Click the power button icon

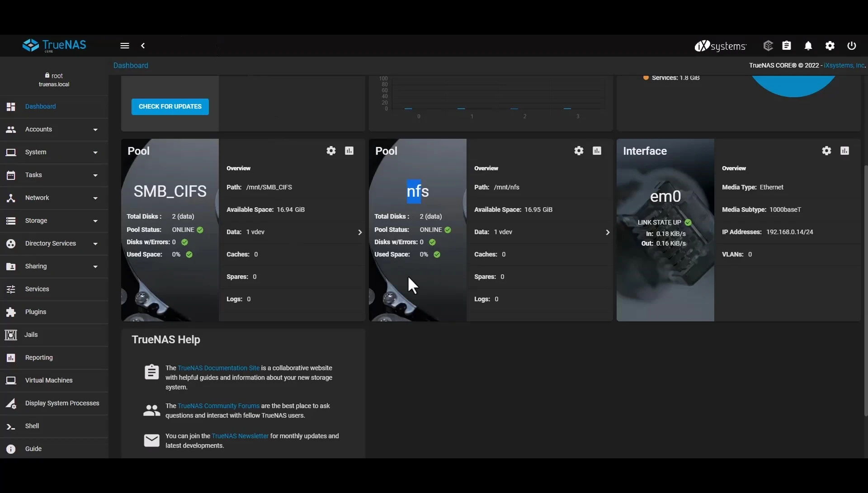[x=852, y=46]
